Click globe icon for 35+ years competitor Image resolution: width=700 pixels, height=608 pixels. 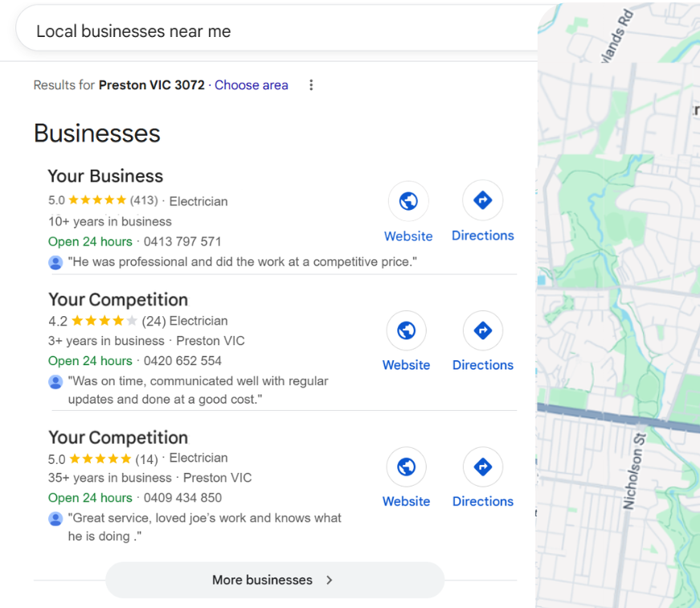tap(406, 466)
